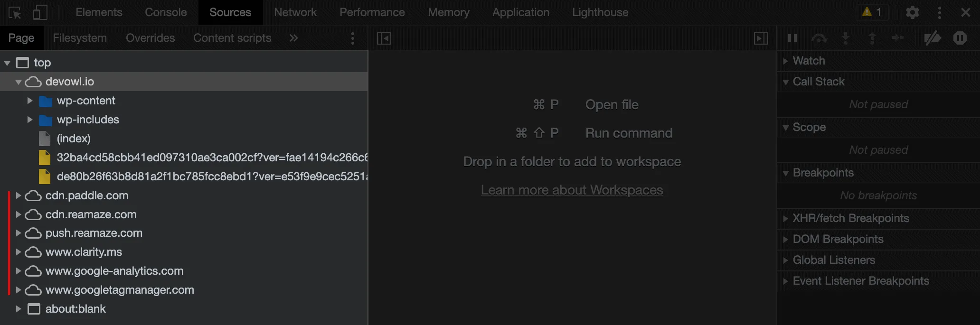
Task: Expand the www.clarity.ms domain
Action: [19, 252]
